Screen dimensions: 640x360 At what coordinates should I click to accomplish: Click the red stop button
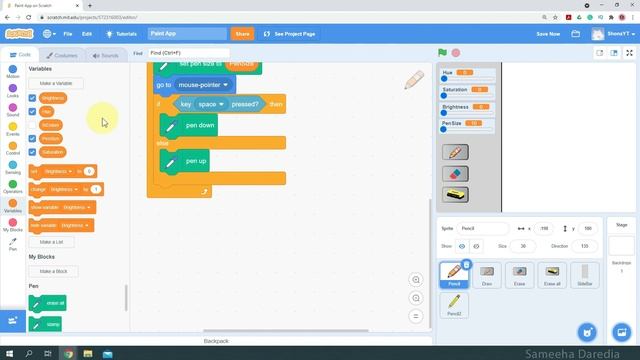(456, 53)
